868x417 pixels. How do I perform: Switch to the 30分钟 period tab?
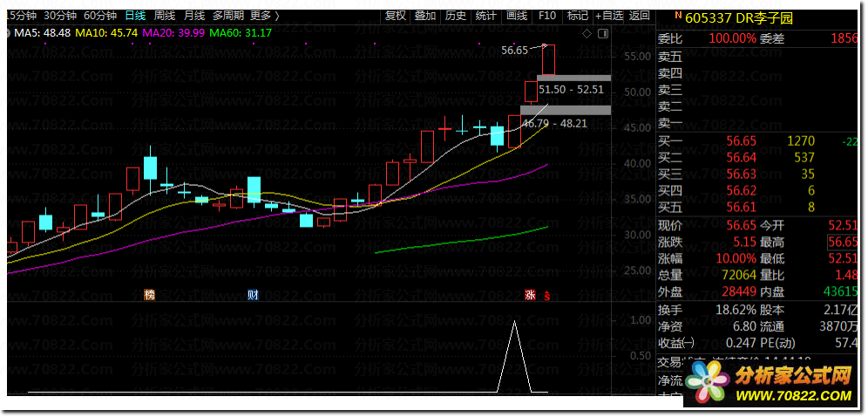click(x=60, y=16)
